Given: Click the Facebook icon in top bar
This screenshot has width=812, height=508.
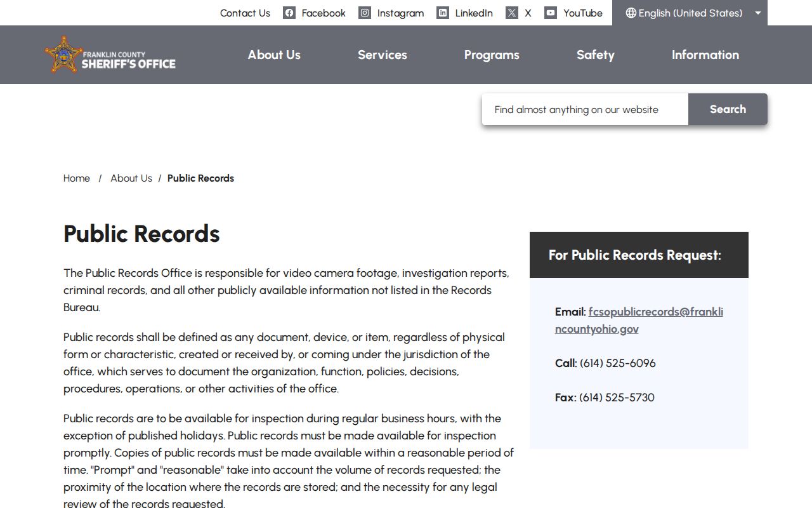Looking at the screenshot, I should click(289, 13).
